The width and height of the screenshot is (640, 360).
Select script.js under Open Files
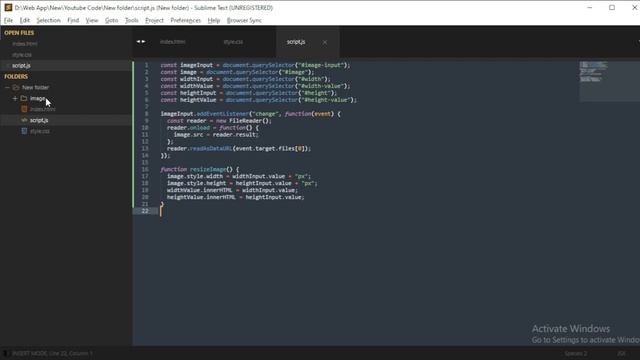tap(21, 65)
